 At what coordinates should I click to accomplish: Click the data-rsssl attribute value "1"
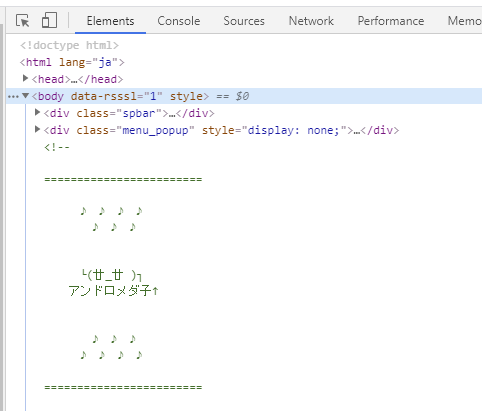153,96
